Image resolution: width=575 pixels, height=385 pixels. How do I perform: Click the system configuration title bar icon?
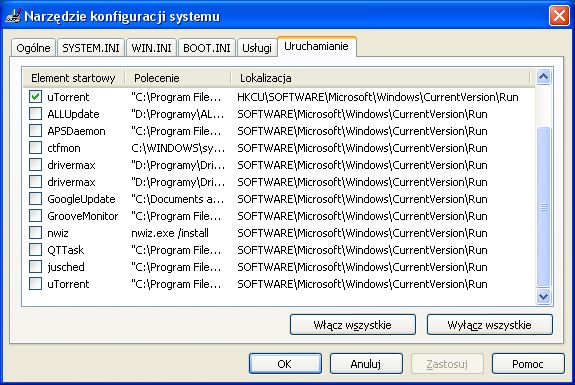point(13,16)
